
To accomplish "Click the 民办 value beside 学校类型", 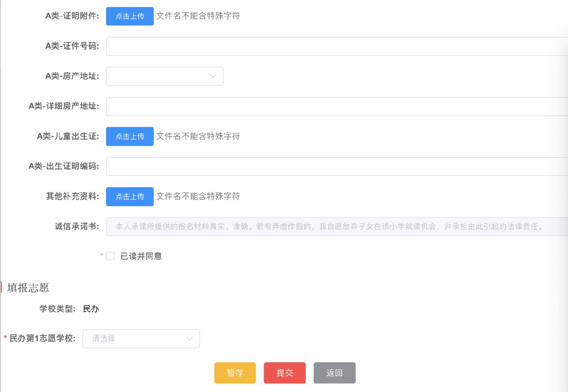I will pyautogui.click(x=91, y=309).
